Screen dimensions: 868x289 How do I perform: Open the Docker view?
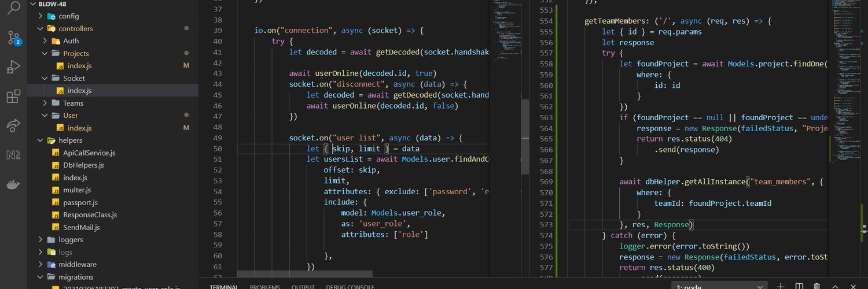pos(13,184)
